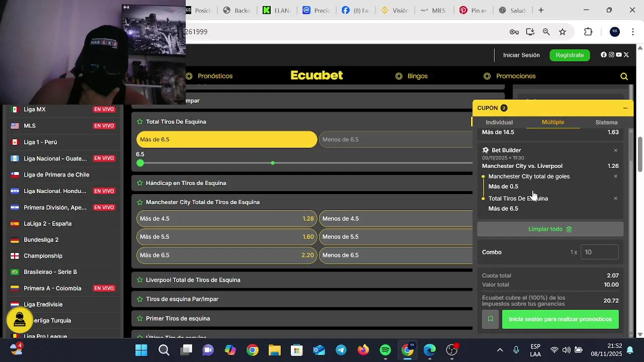Collapse the Total Tiros De Esquina section header
Image resolution: width=644 pixels, height=362 pixels.
click(302, 122)
